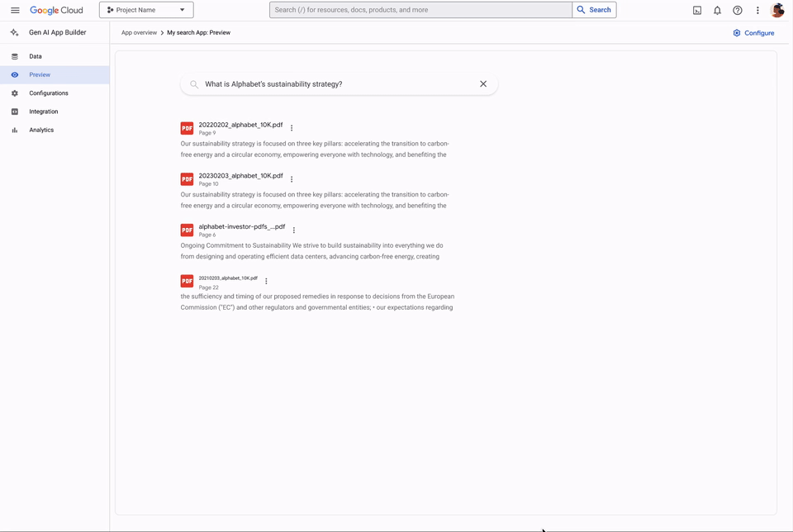Click the Integration code icon
Screen dimensions: 793x532
coord(15,112)
